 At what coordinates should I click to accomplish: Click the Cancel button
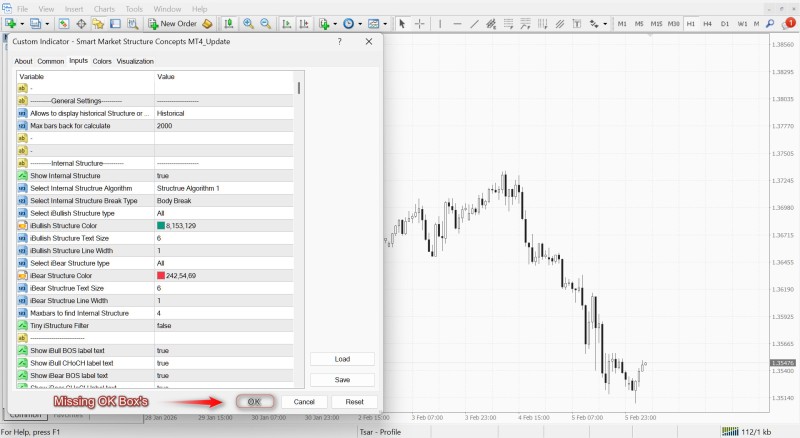coord(304,402)
